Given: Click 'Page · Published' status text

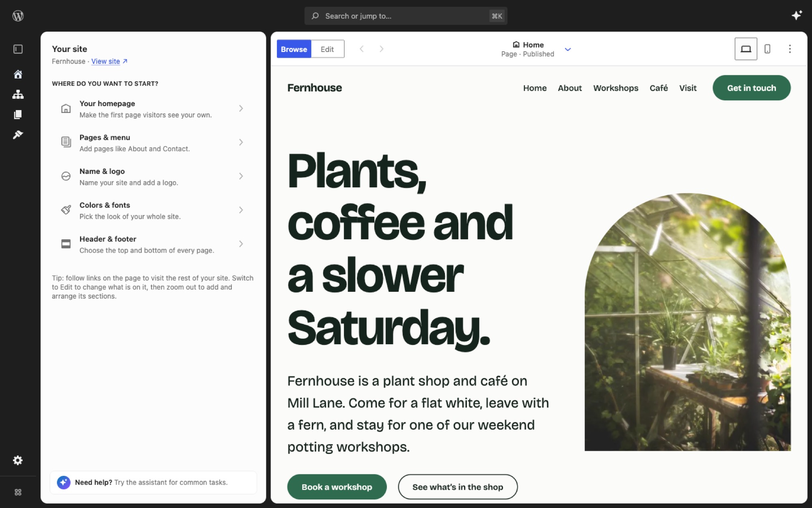Looking at the screenshot, I should [527, 54].
